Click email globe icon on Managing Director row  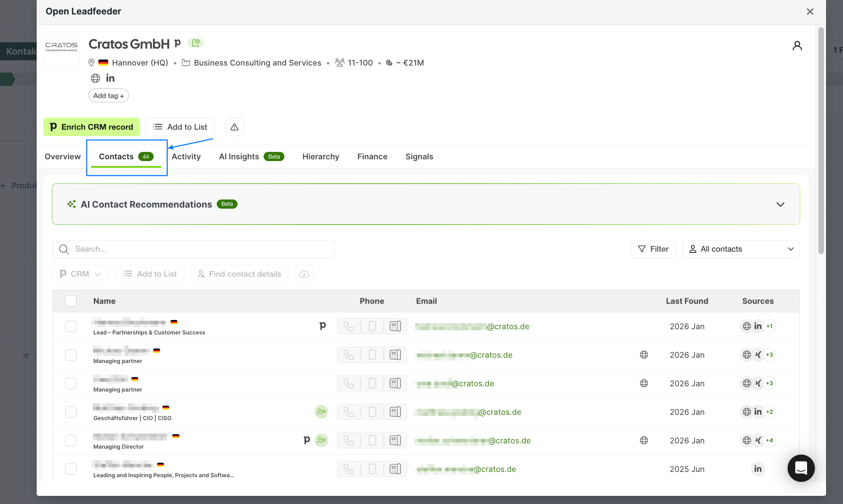644,441
